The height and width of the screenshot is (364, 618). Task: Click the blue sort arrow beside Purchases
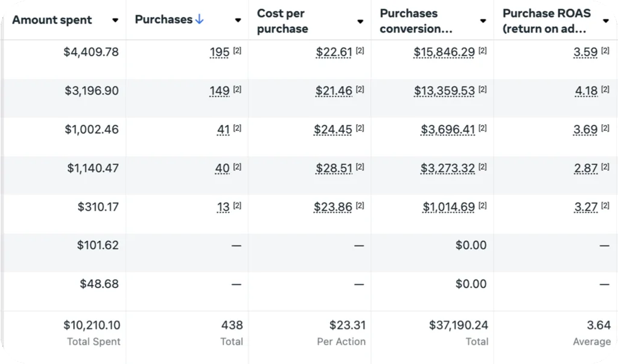(x=199, y=19)
